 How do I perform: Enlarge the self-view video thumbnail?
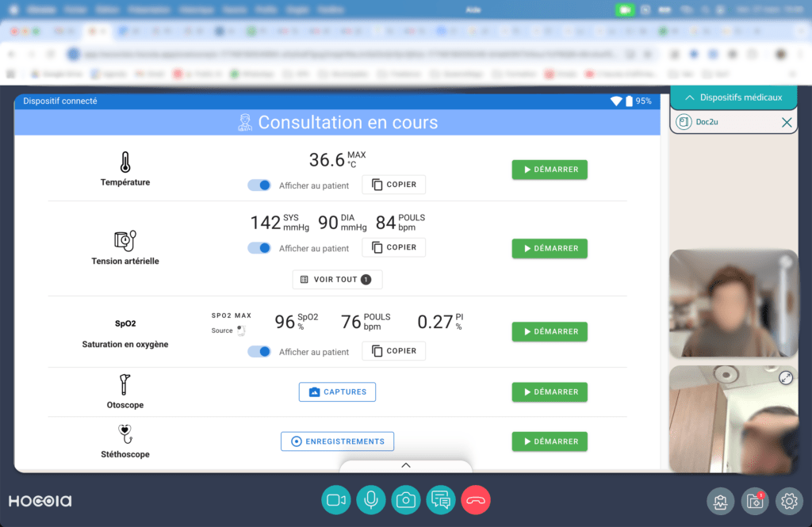[786, 378]
